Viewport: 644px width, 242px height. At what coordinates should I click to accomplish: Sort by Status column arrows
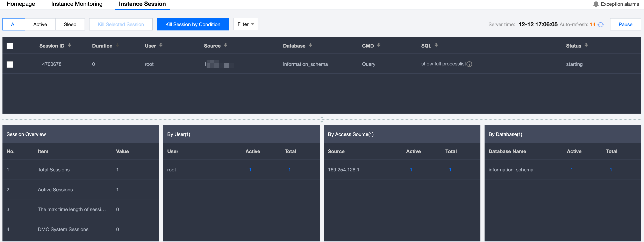[x=586, y=45]
